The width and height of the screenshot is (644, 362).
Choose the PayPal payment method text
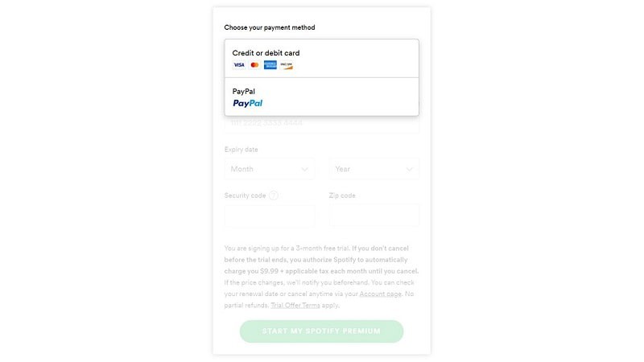244,92
